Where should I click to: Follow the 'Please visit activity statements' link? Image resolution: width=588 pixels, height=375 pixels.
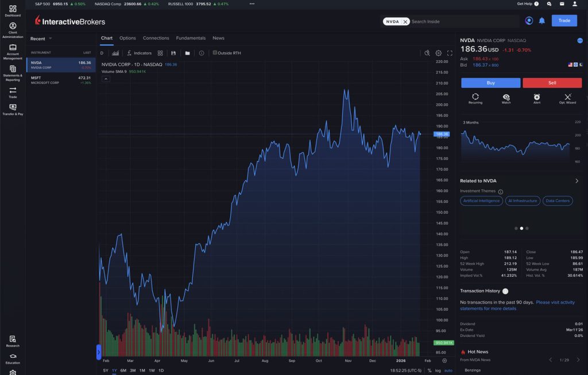[555, 302]
